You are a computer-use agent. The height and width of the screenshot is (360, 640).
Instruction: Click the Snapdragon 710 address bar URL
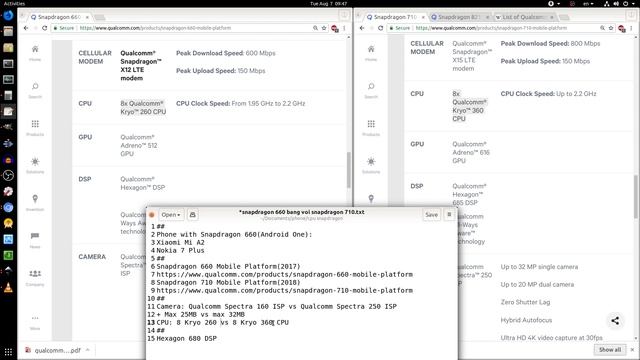[491, 28]
